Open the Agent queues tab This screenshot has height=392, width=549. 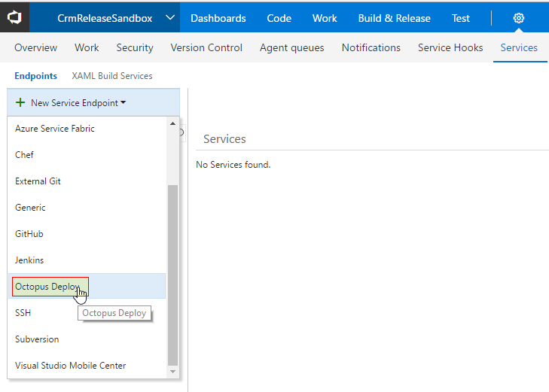tap(291, 47)
